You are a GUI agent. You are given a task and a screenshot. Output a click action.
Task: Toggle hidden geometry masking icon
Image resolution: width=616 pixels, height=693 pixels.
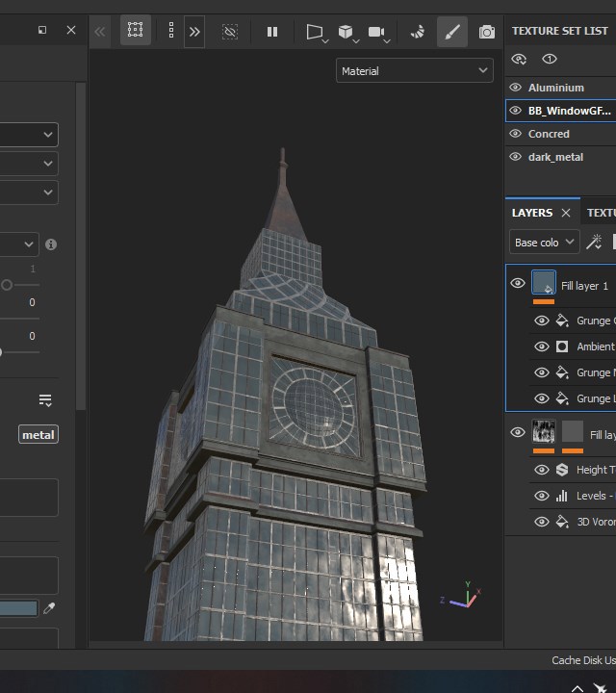point(230,32)
